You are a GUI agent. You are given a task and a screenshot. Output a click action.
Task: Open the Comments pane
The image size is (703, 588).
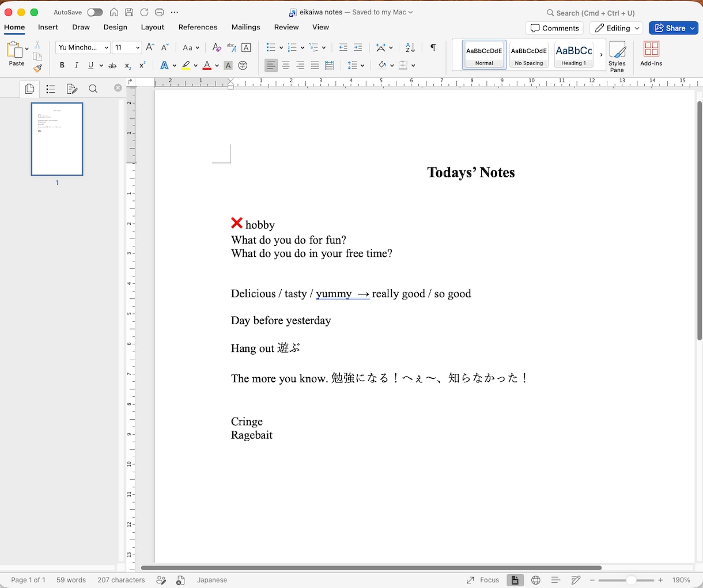(x=554, y=28)
